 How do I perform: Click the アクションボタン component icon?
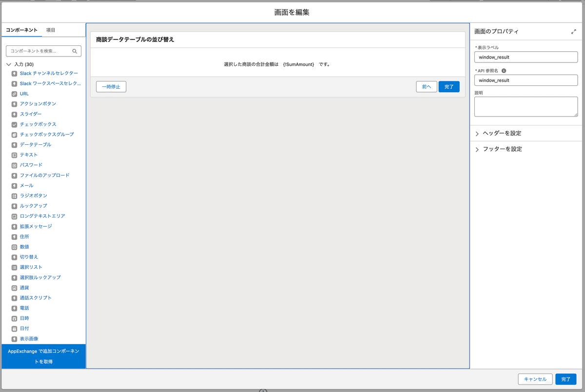pyautogui.click(x=14, y=104)
